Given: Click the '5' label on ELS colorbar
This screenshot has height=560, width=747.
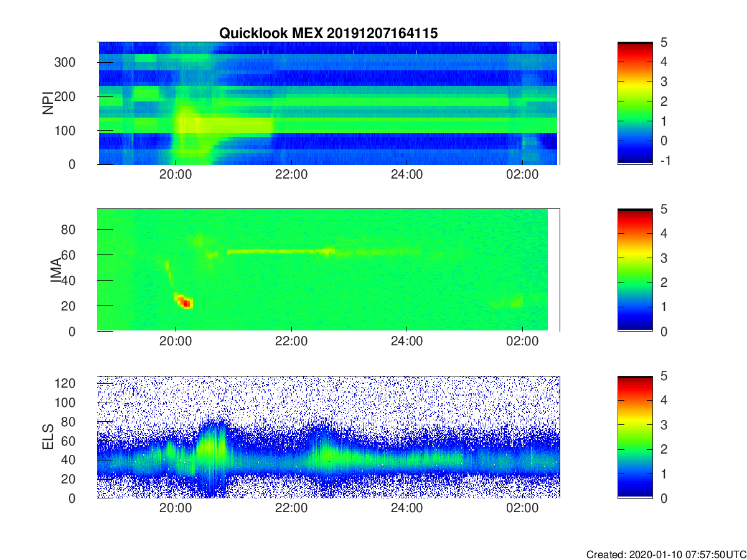Looking at the screenshot, I should (x=664, y=376).
